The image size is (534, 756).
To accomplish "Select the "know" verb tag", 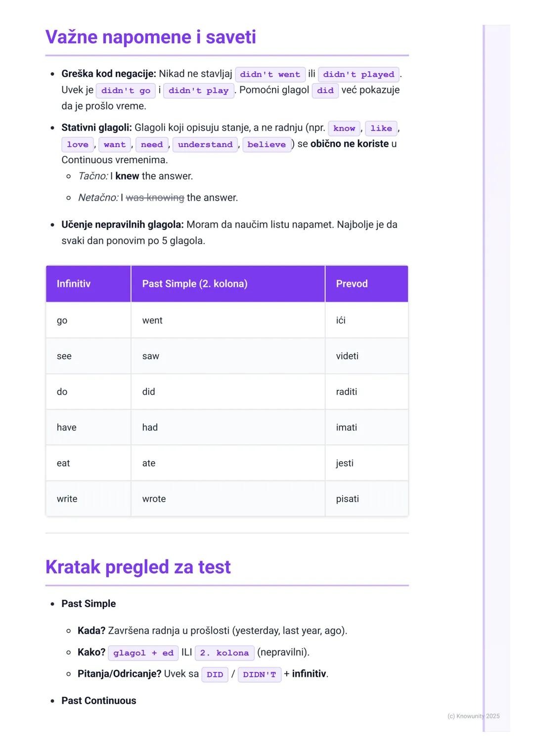I will [344, 128].
